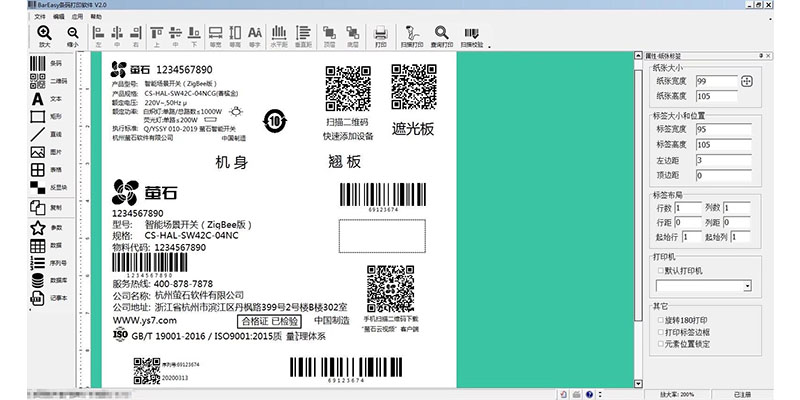Click the red document icon in status bar
Viewport: 800px width, 400px height.
pyautogui.click(x=563, y=394)
